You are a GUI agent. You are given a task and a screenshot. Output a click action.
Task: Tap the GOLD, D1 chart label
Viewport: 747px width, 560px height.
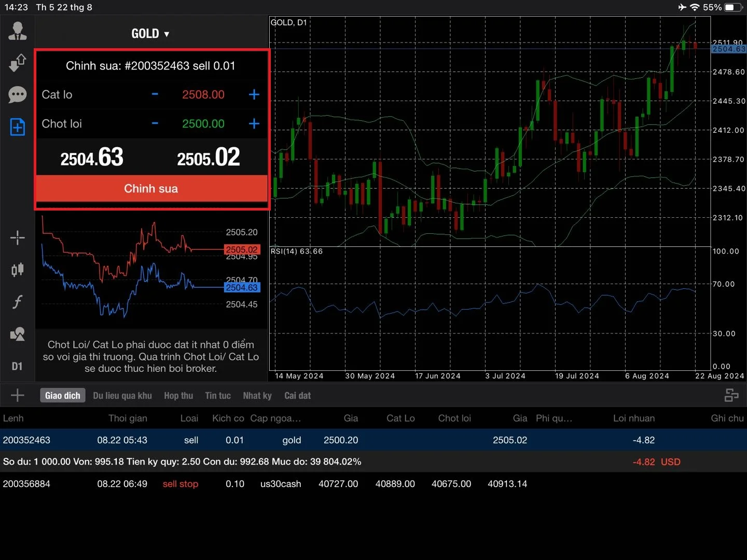pyautogui.click(x=289, y=22)
